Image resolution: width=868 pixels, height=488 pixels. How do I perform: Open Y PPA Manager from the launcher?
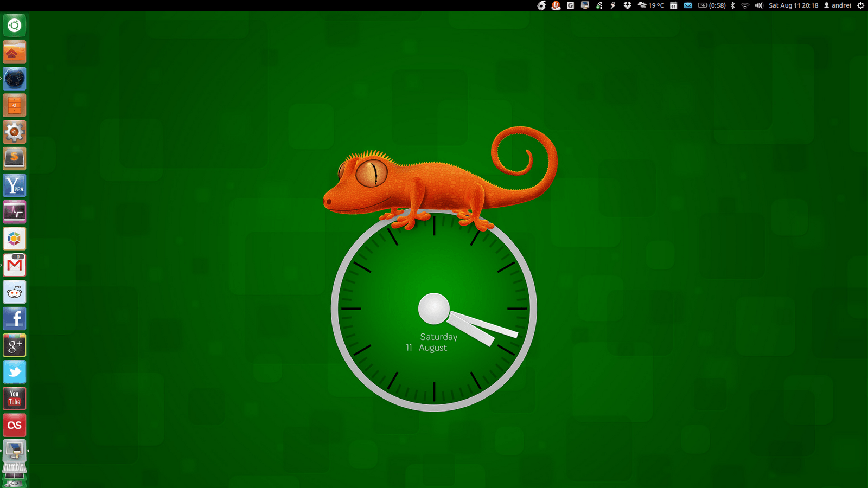(14, 185)
